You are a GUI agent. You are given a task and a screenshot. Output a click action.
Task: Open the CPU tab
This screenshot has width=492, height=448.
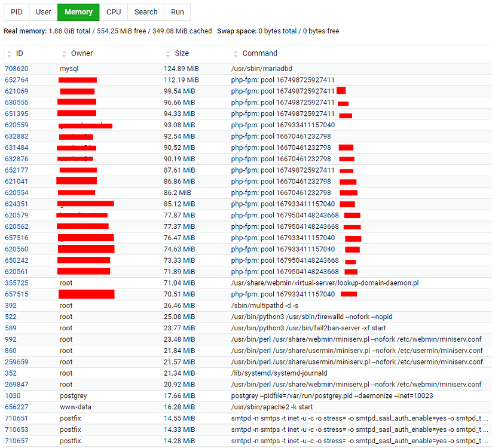click(114, 12)
